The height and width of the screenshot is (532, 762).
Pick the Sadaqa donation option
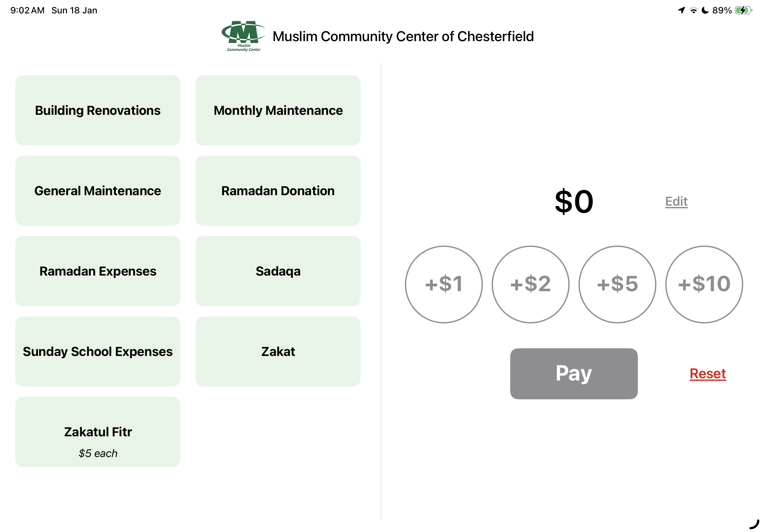[278, 271]
